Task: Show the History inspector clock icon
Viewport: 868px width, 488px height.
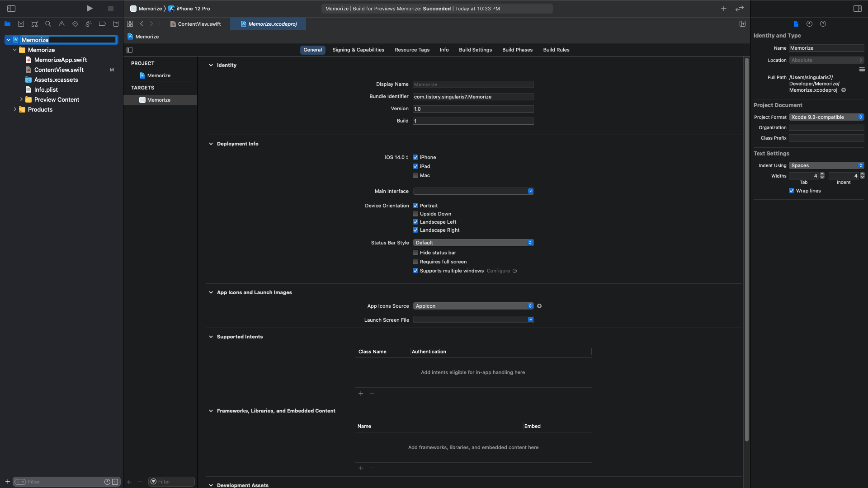Action: (x=809, y=24)
